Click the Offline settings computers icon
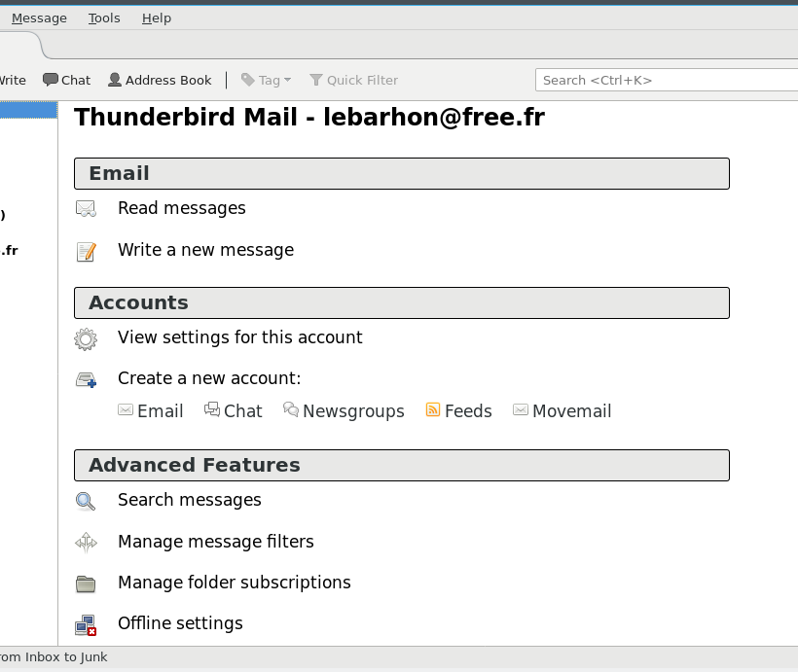 [86, 625]
